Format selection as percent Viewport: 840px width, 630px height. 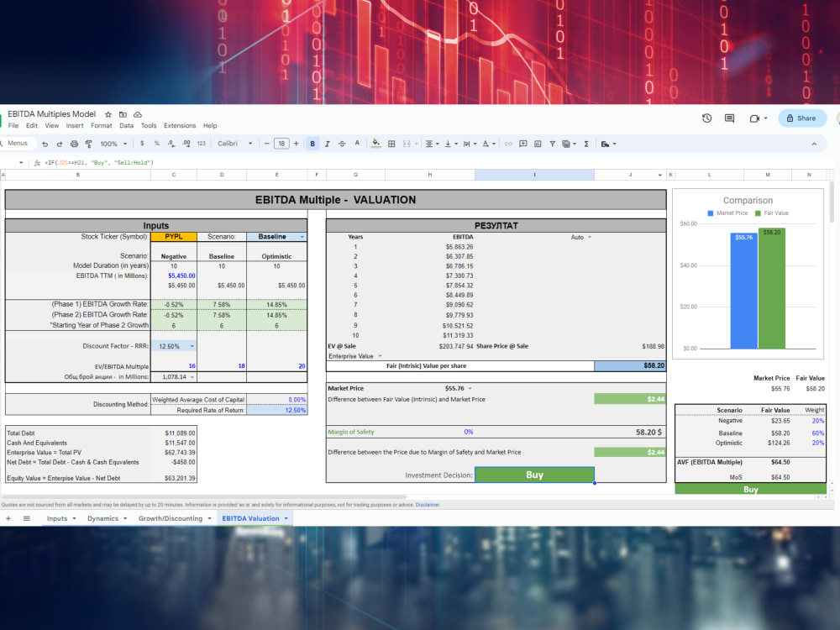(x=157, y=144)
